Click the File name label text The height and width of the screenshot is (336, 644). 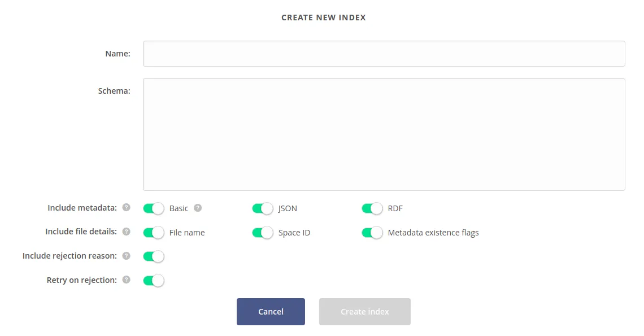tap(187, 232)
